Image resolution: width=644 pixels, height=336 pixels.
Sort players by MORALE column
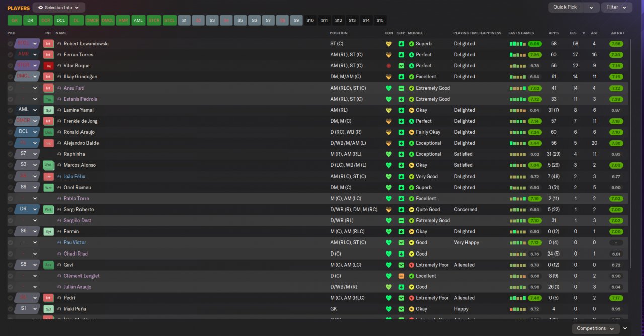pyautogui.click(x=416, y=33)
